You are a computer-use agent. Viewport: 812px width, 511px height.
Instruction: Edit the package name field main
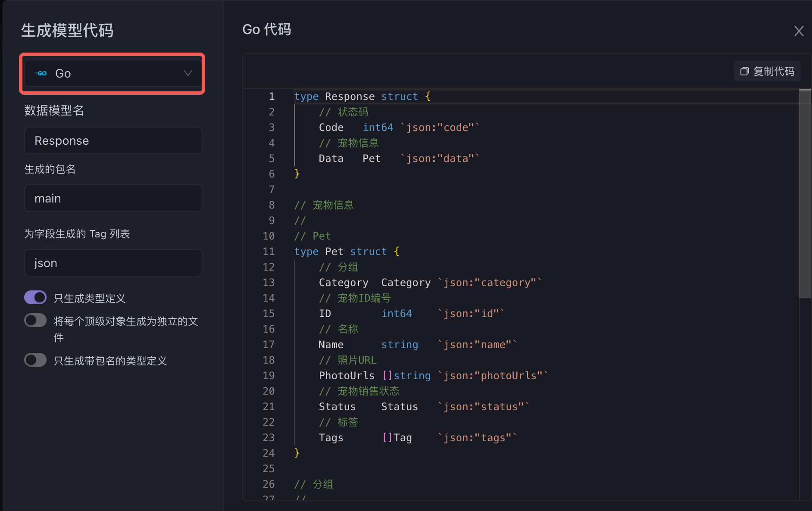pyautogui.click(x=113, y=198)
